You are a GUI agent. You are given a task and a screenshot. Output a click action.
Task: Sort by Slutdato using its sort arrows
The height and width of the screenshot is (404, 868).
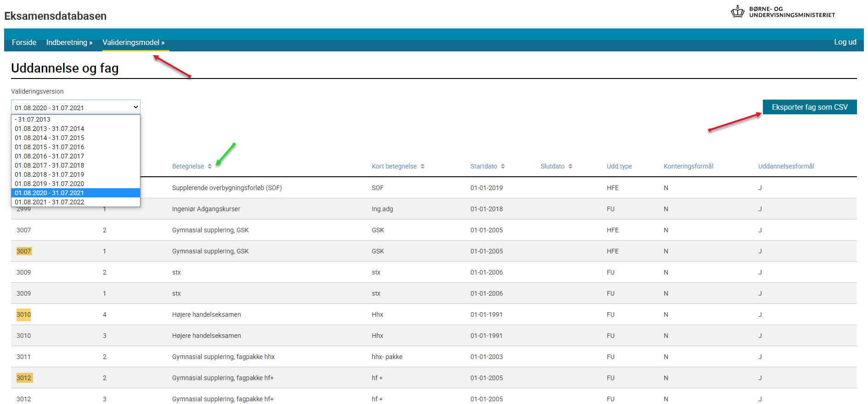point(570,166)
